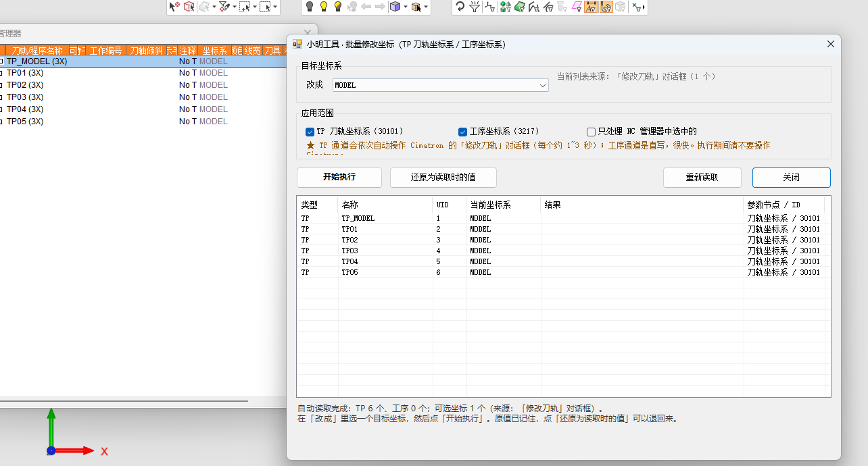Select TP_MODEL (3X) row in NC manager
868x466 pixels.
pos(142,61)
